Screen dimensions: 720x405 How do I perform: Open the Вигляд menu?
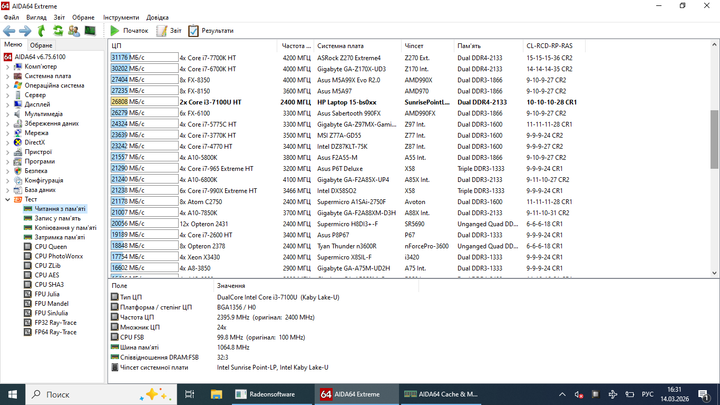click(x=36, y=17)
